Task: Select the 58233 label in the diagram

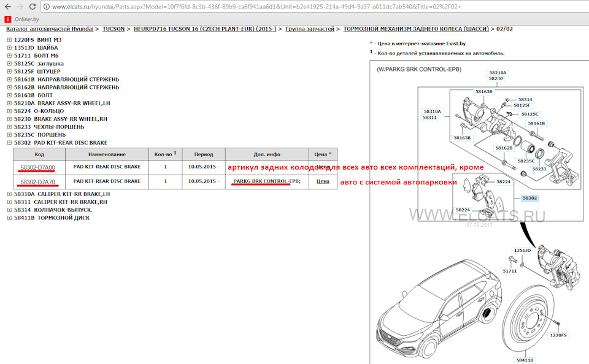Action: pyautogui.click(x=539, y=169)
